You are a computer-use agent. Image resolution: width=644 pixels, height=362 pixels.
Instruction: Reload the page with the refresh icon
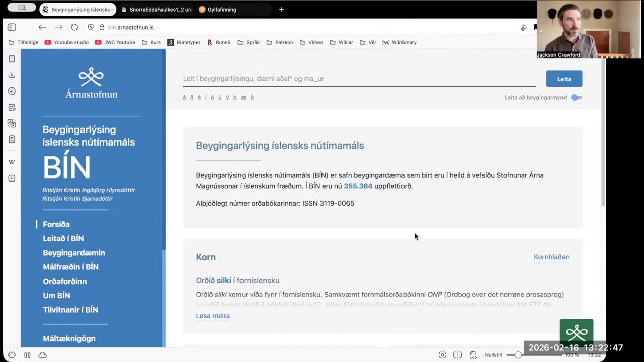pos(74,27)
